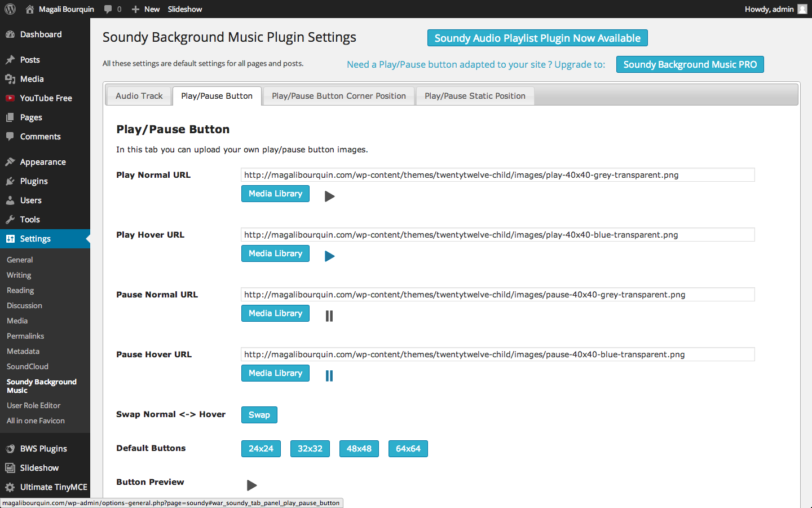Image resolution: width=812 pixels, height=508 pixels.
Task: Click Soundy Audio Playlist Plugin Now Available
Action: [x=537, y=38]
